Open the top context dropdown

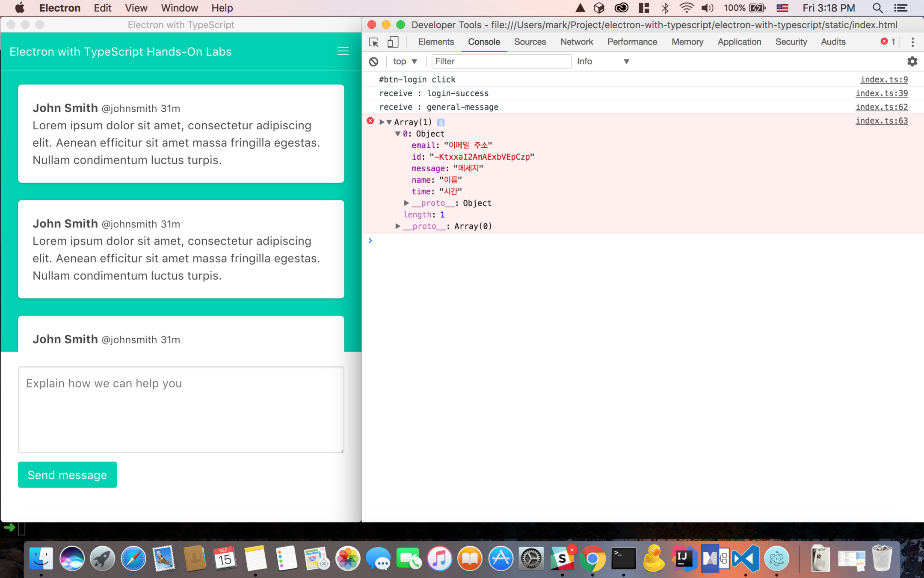(405, 62)
